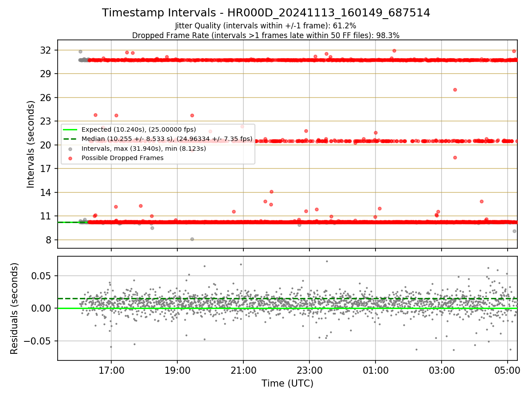Click the plot title 'Timestamp Intervals - HR000D_20241113_160149_687514'
This screenshot has width=532, height=399.
[x=266, y=13]
